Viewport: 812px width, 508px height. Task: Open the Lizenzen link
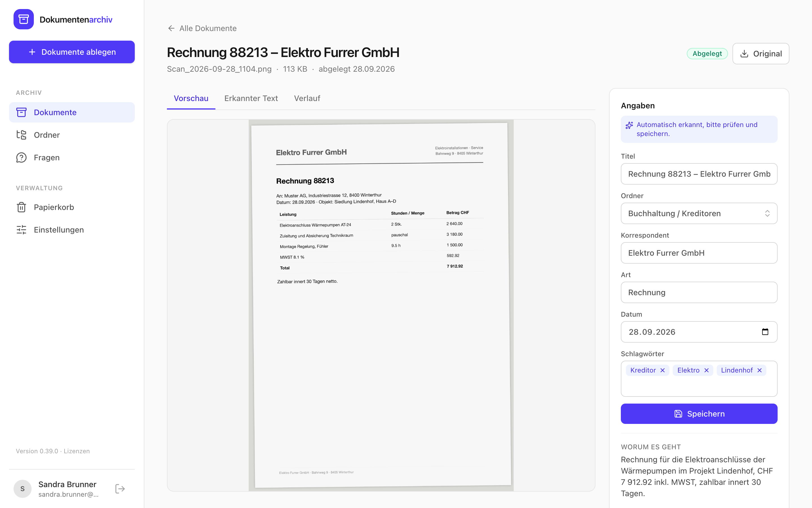click(x=76, y=451)
